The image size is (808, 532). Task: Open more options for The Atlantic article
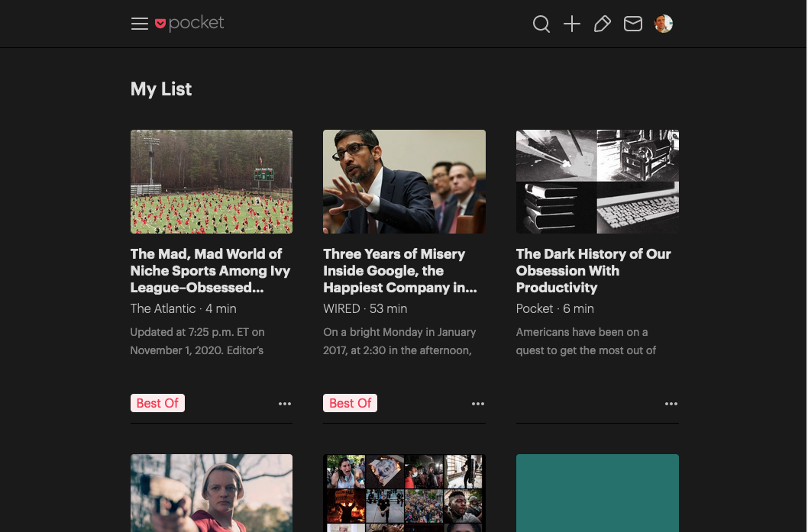click(285, 404)
